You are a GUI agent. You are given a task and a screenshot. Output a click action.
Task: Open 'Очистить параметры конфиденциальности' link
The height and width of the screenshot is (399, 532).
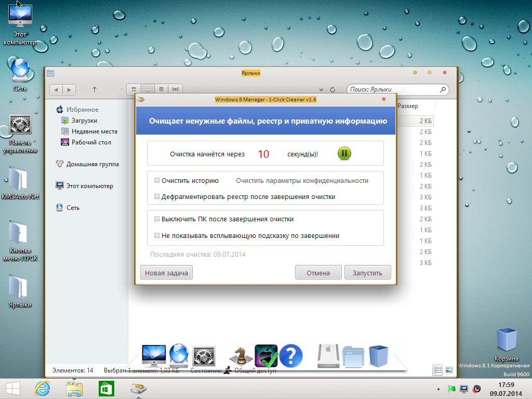coord(302,180)
